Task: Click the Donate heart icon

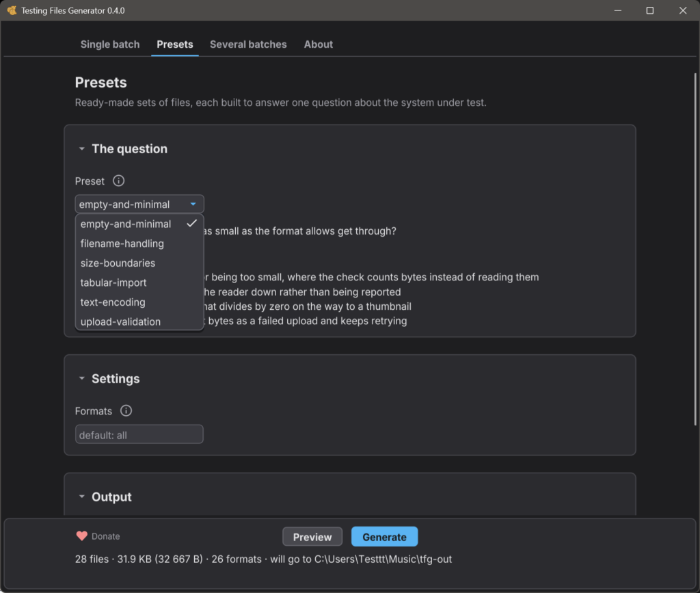Action: (x=82, y=536)
